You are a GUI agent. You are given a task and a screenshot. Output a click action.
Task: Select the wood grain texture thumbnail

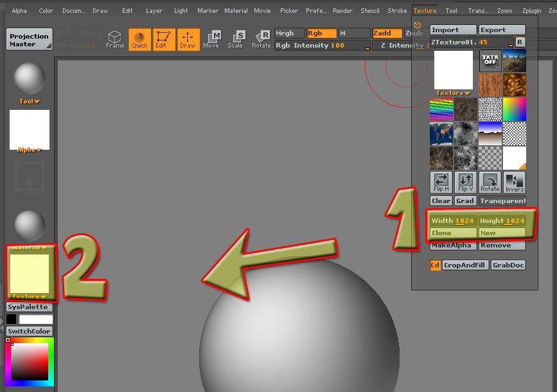coord(490,85)
